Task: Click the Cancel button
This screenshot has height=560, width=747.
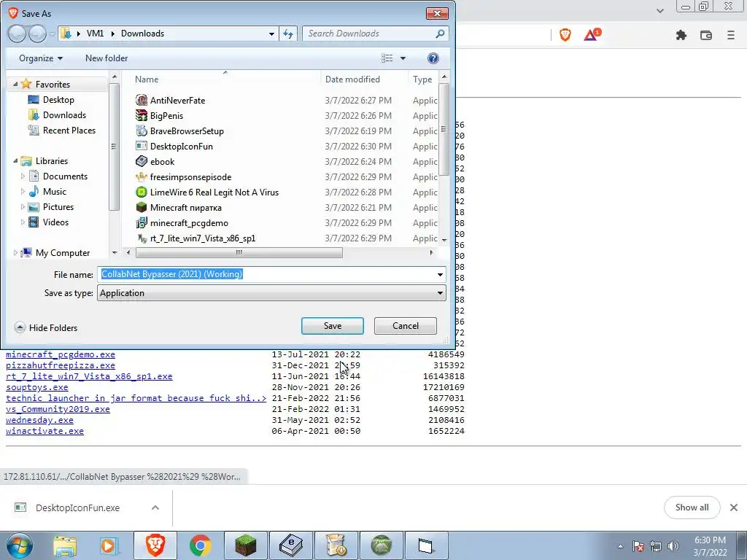Action: tap(406, 326)
